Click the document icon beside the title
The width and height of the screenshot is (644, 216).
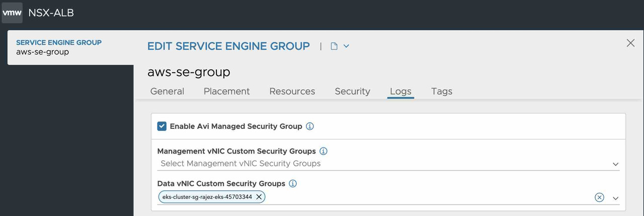point(334,46)
